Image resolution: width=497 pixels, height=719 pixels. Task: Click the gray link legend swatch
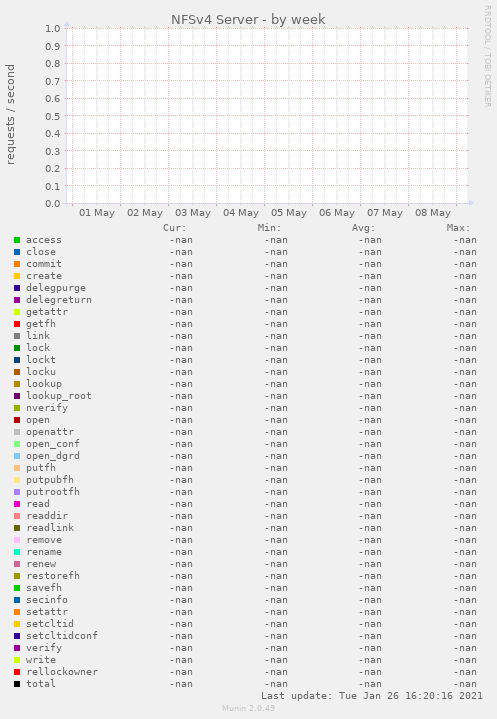pos(17,336)
